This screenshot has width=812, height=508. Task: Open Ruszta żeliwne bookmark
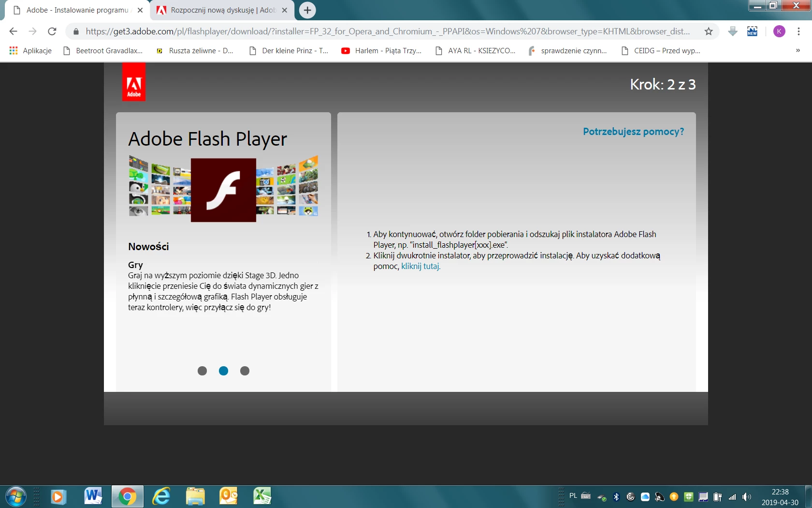[195, 51]
